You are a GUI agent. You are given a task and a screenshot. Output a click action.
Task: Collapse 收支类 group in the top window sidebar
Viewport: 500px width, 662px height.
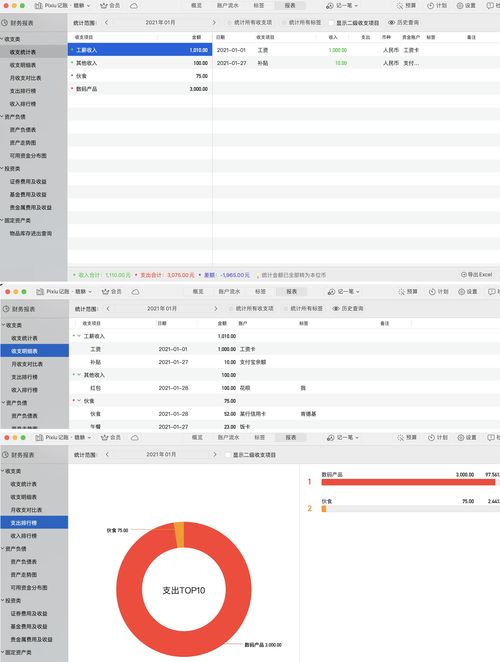coord(2,39)
